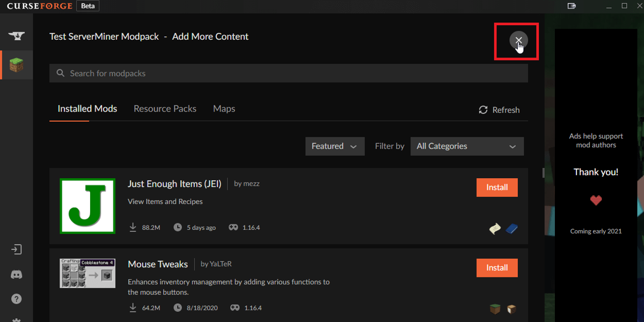Click the Test ServerMiner Modpack title
The height and width of the screenshot is (322, 644).
[x=104, y=36]
